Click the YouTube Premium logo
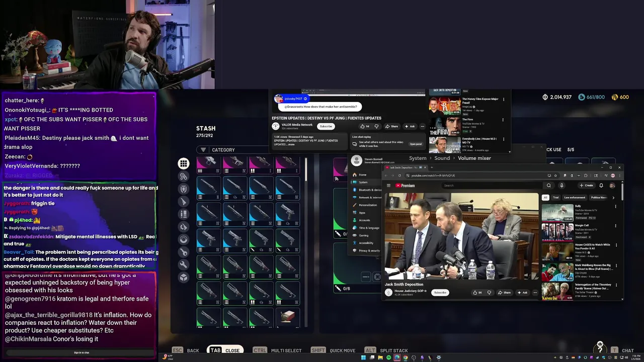The image size is (644, 362). pyautogui.click(x=405, y=186)
